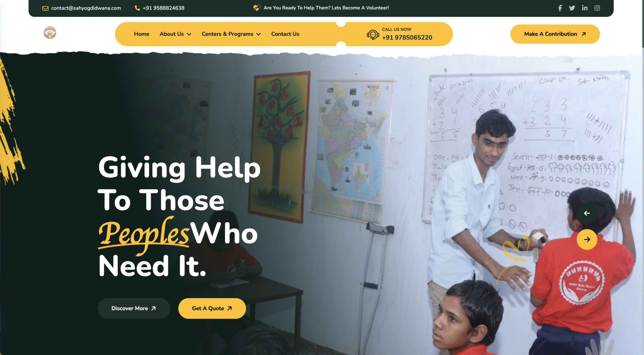Go to previous slide with left arrow

[587, 213]
